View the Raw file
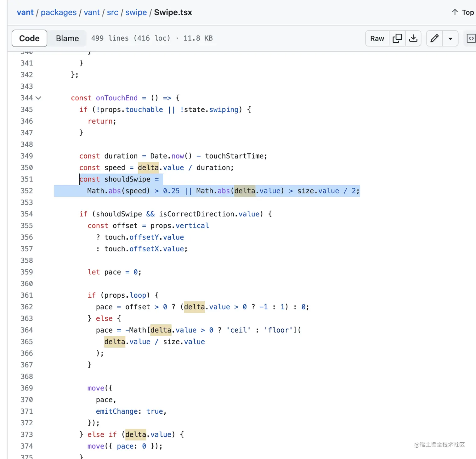 [377, 38]
